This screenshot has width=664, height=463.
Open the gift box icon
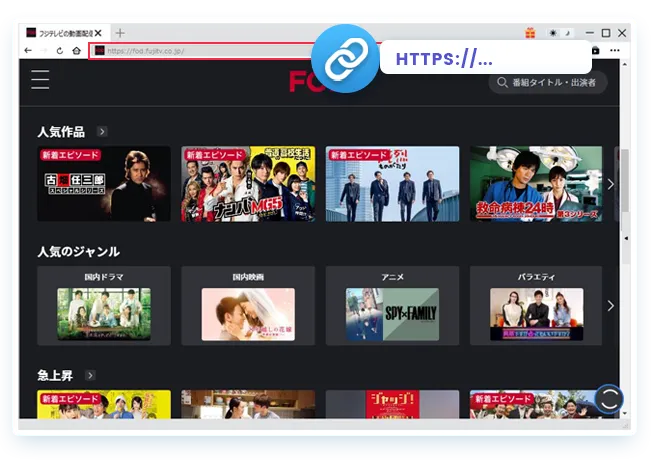pos(530,33)
